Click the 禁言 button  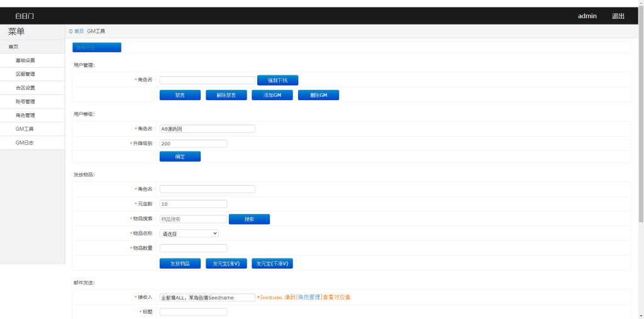pos(180,95)
